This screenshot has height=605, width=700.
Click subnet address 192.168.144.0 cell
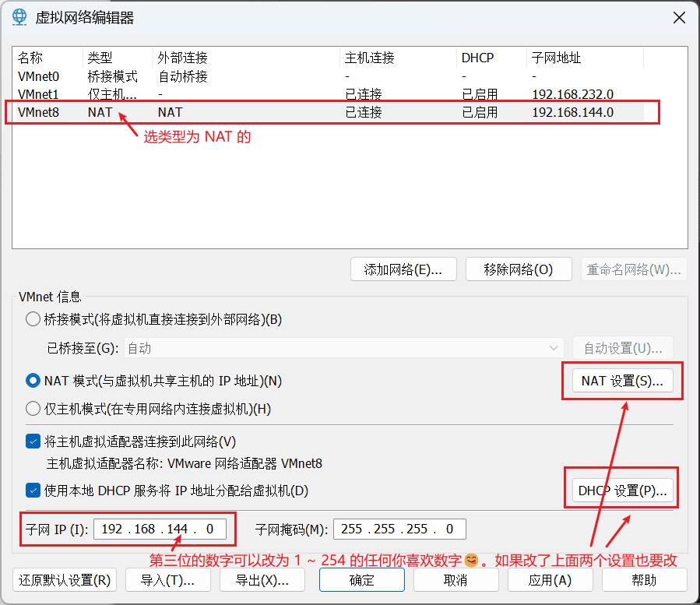572,112
